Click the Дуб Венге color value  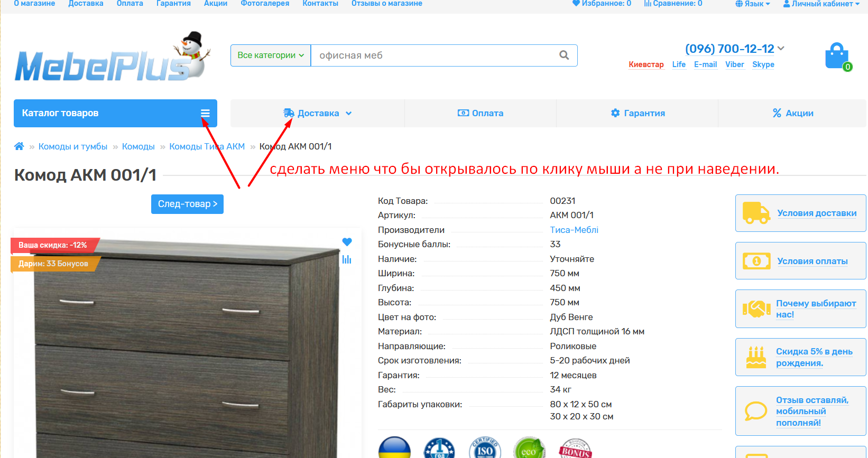pos(571,317)
